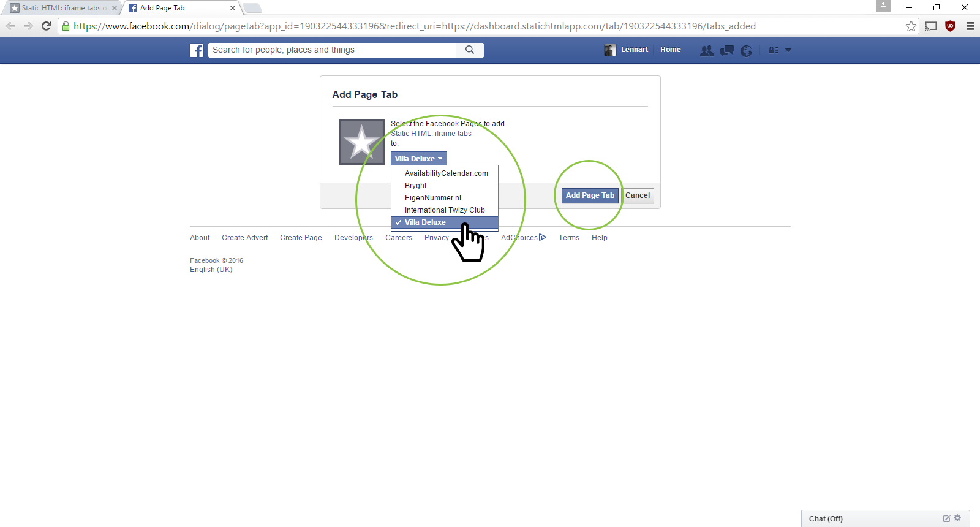
Task: Open Terms footer link
Action: coord(569,238)
